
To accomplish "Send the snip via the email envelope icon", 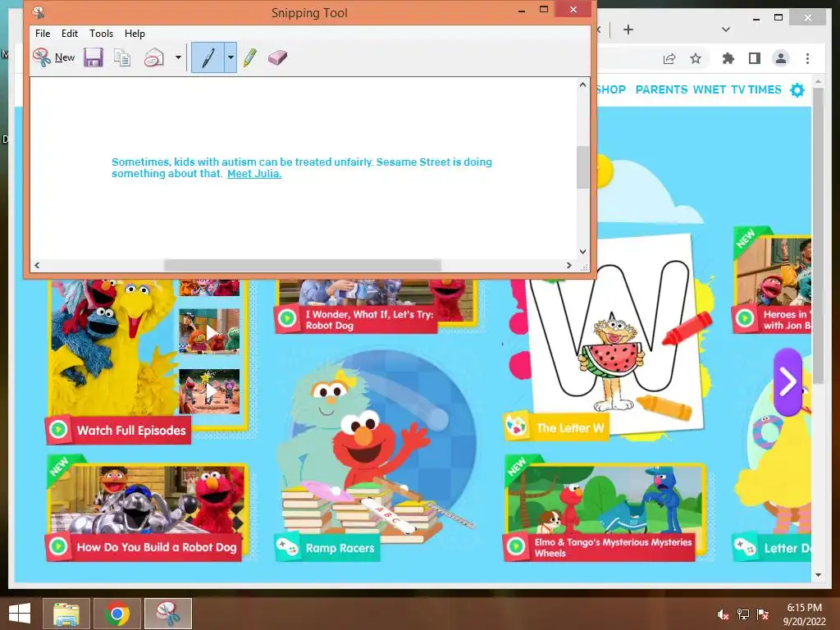I will click(153, 57).
